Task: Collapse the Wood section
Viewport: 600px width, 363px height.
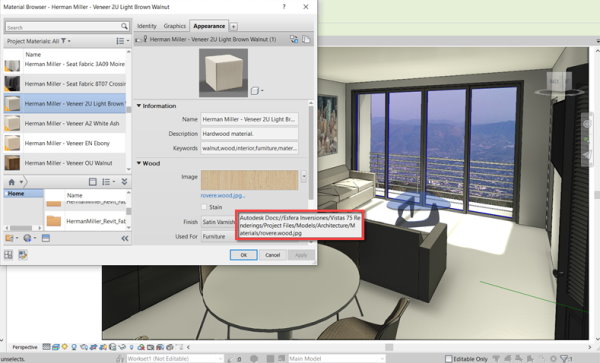Action: pos(139,163)
